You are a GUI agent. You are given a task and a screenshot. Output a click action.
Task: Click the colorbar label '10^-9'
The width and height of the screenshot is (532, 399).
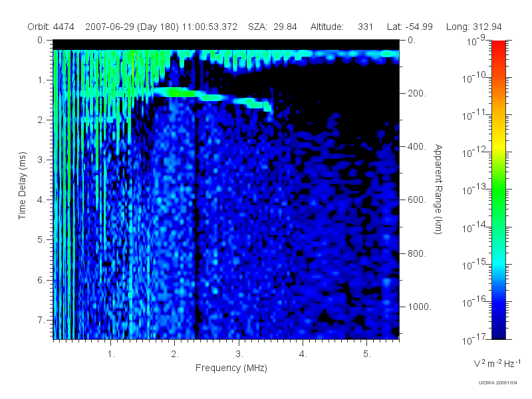476,41
